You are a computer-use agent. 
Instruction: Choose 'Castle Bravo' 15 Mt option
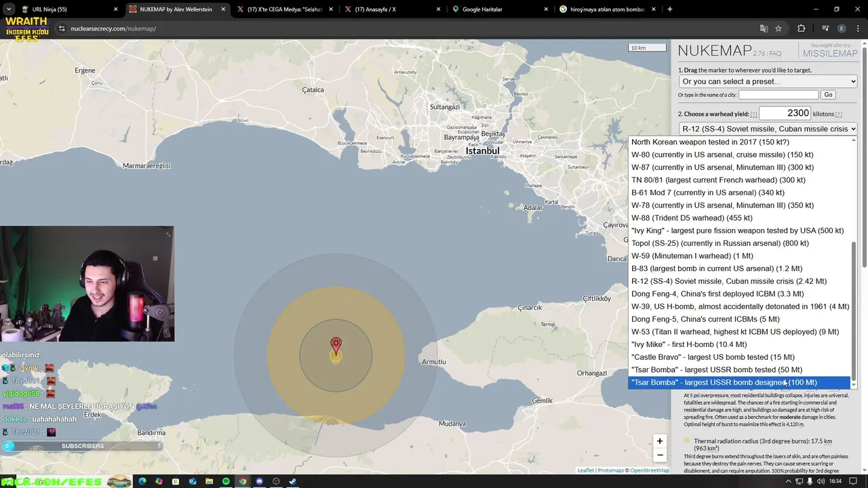(x=738, y=357)
